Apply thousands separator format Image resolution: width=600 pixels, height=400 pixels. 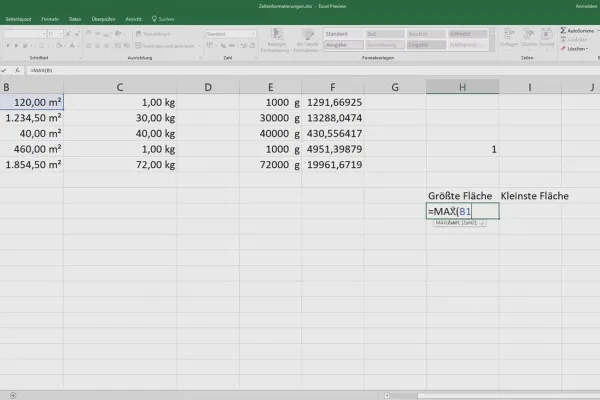point(232,46)
